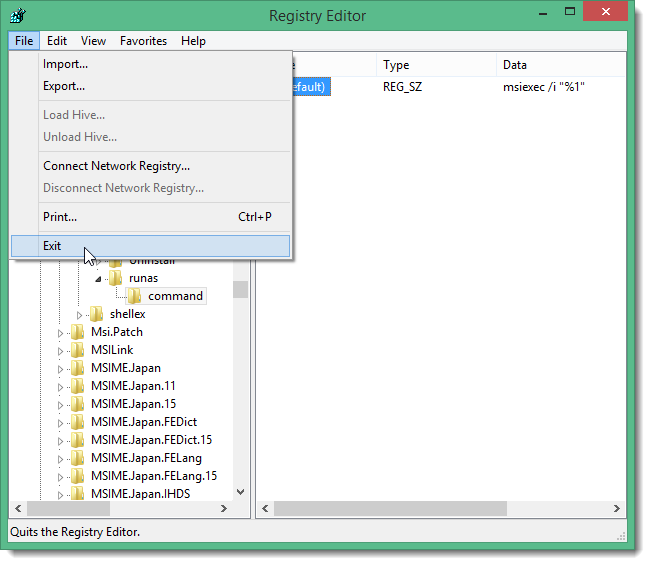Select the runas key label
Image resolution: width=650 pixels, height=565 pixels.
[x=143, y=278]
